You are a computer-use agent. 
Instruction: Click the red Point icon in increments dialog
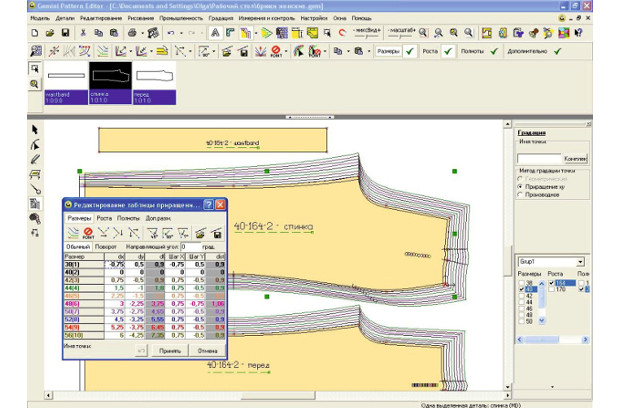pos(87,232)
